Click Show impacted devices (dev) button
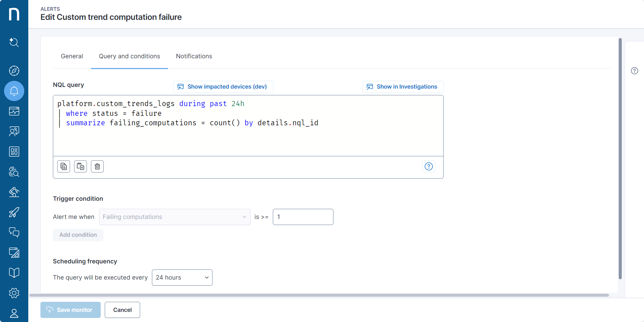644x322 pixels. 223,87
